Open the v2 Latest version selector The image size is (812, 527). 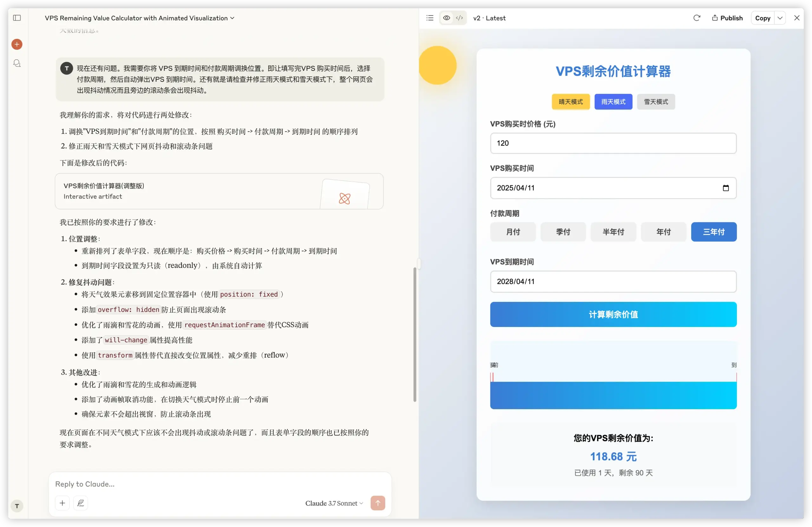click(489, 18)
